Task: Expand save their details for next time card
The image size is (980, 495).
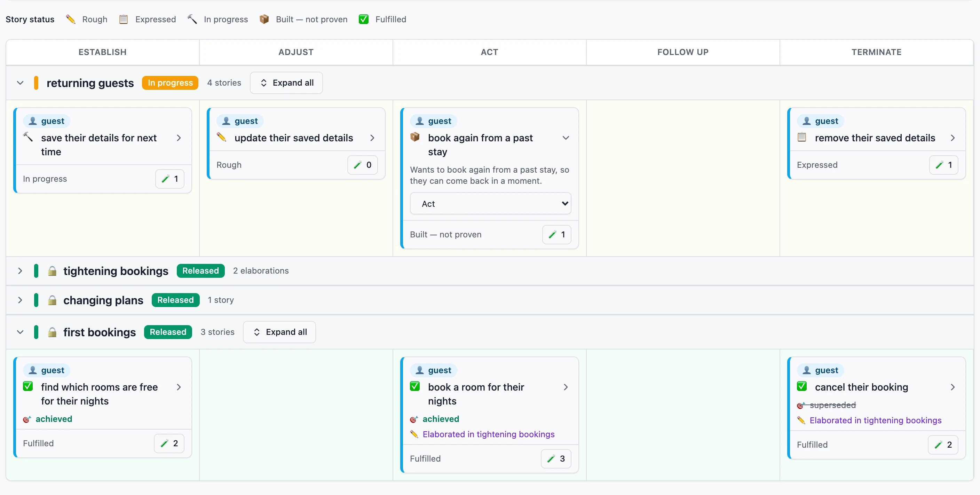Action: 179,138
